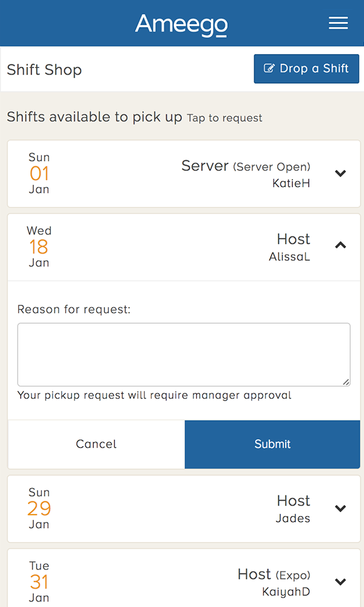Image resolution: width=364 pixels, height=607 pixels.
Task: Expand the Sun 29 Jan Host shift
Action: point(340,509)
